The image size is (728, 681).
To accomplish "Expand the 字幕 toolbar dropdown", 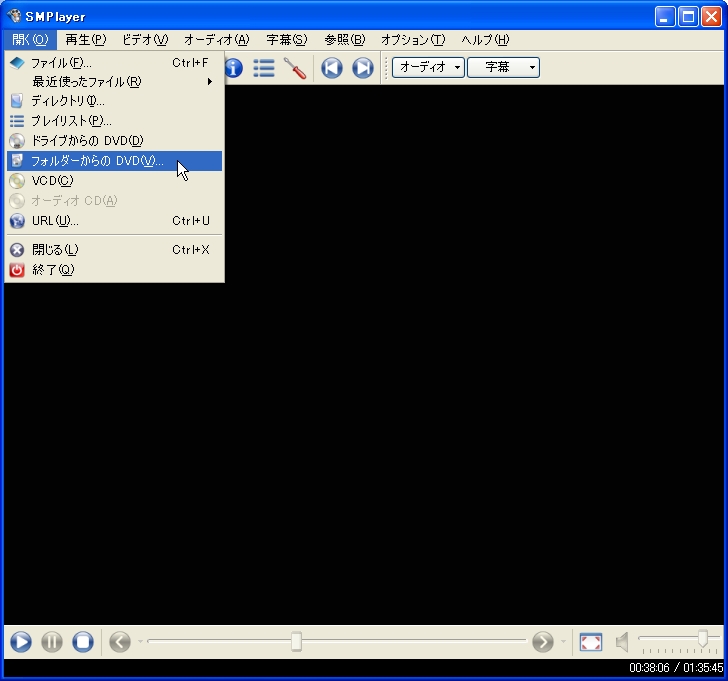I will coord(503,67).
